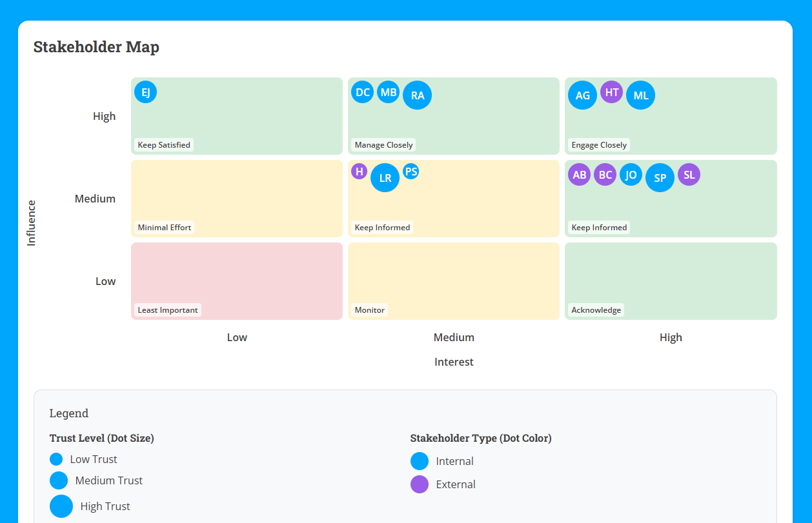
Task: Click the ML stakeholder circle
Action: click(640, 95)
